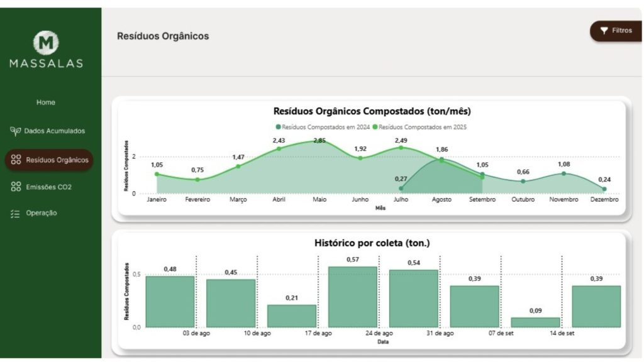Click the Agosto data point 1,86
This screenshot has height=362, width=644.
[441, 159]
